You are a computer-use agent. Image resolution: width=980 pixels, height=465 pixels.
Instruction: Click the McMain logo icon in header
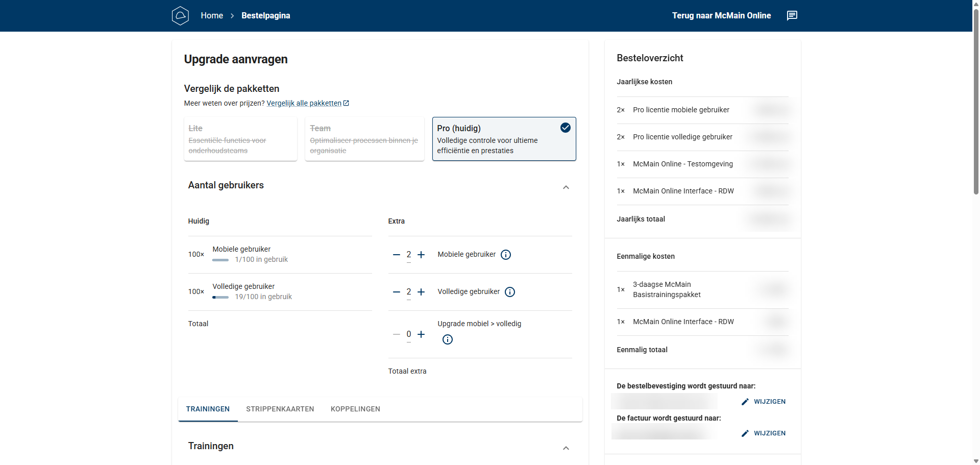pos(180,16)
